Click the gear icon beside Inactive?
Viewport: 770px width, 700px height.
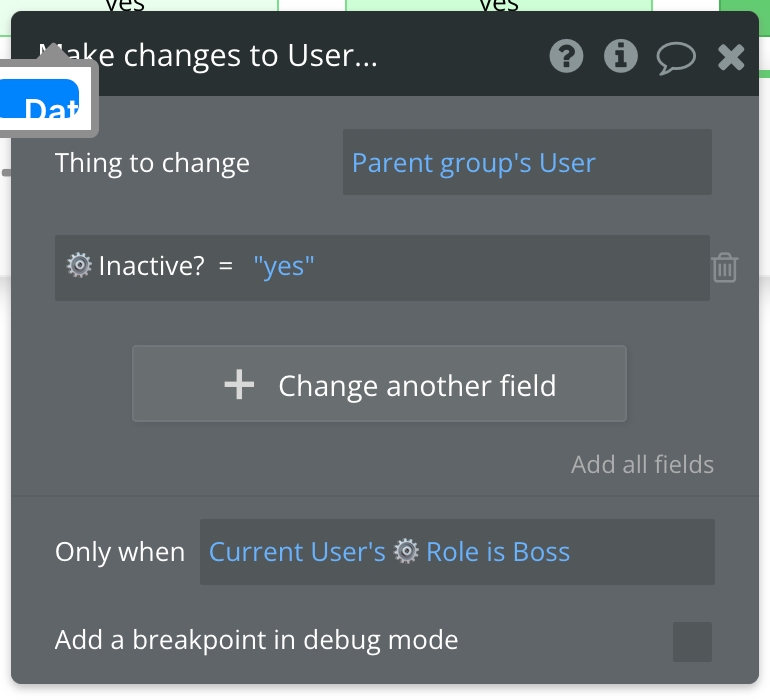point(79,266)
